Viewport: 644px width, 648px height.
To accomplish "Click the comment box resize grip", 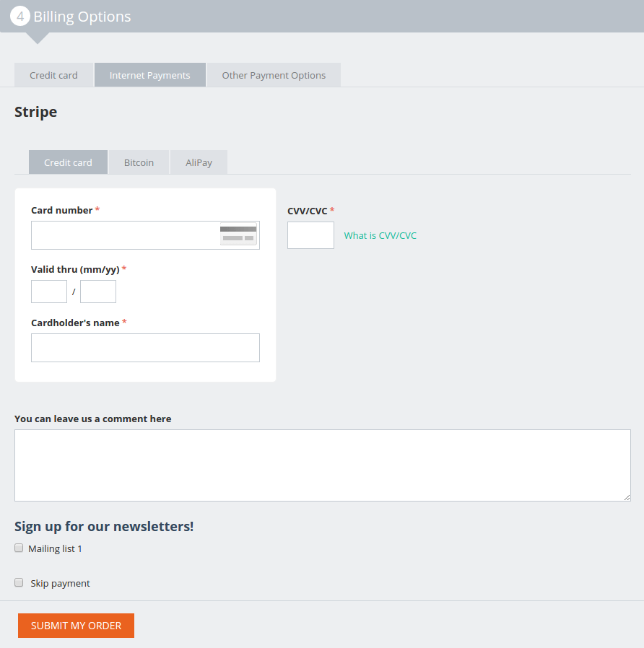I will point(627,497).
